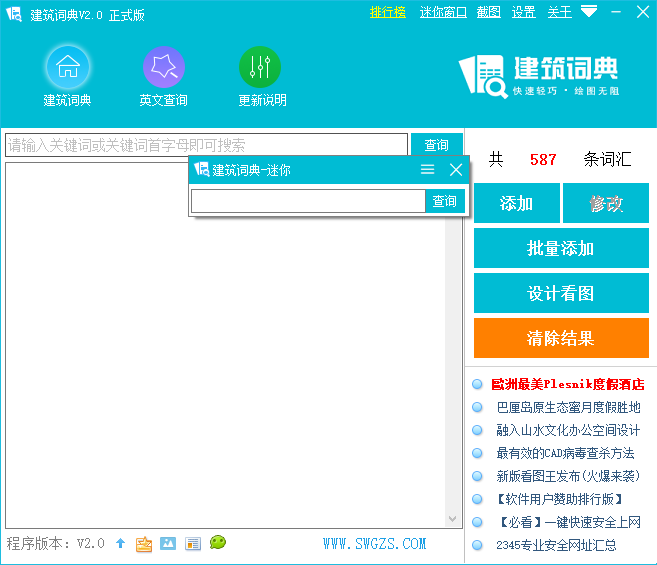Click the orange mail icon in status bar

pyautogui.click(x=144, y=544)
